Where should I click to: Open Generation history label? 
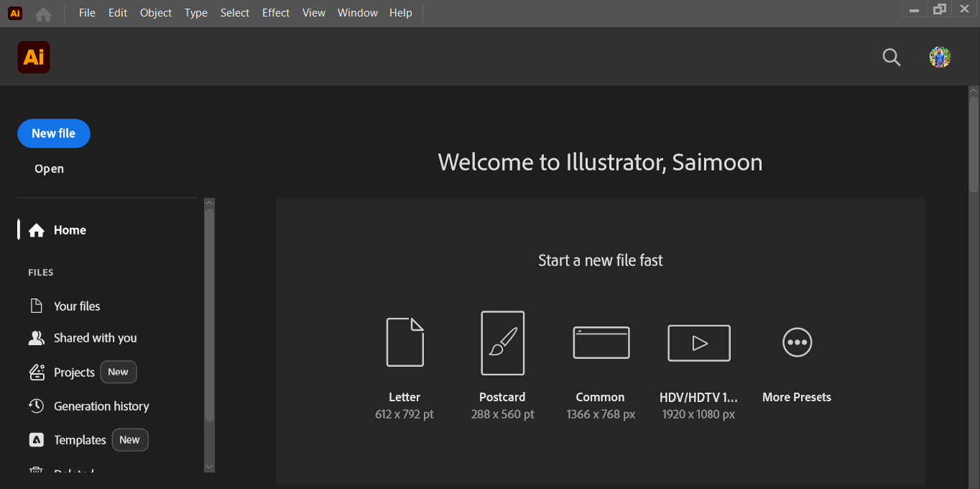(x=102, y=406)
